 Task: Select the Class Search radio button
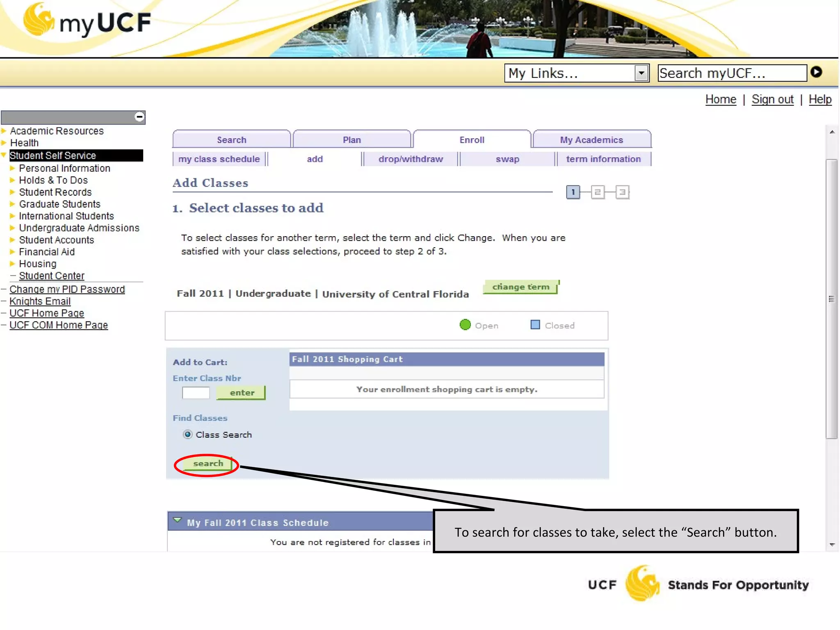point(187,434)
